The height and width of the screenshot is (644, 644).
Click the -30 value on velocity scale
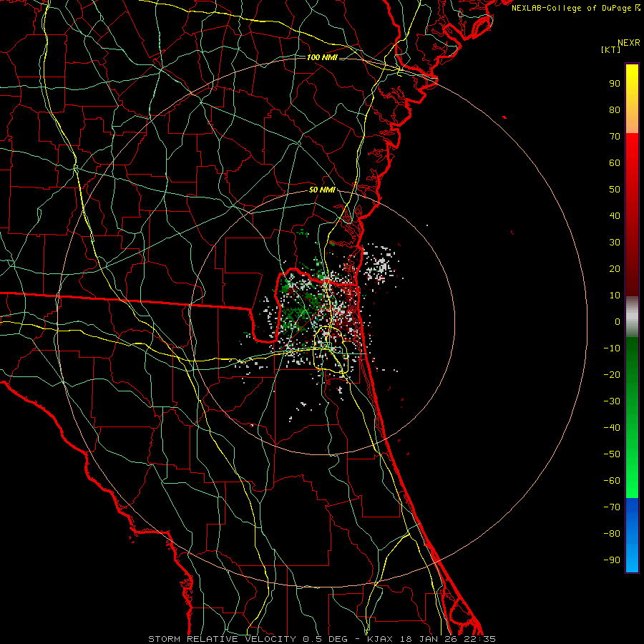coord(612,401)
